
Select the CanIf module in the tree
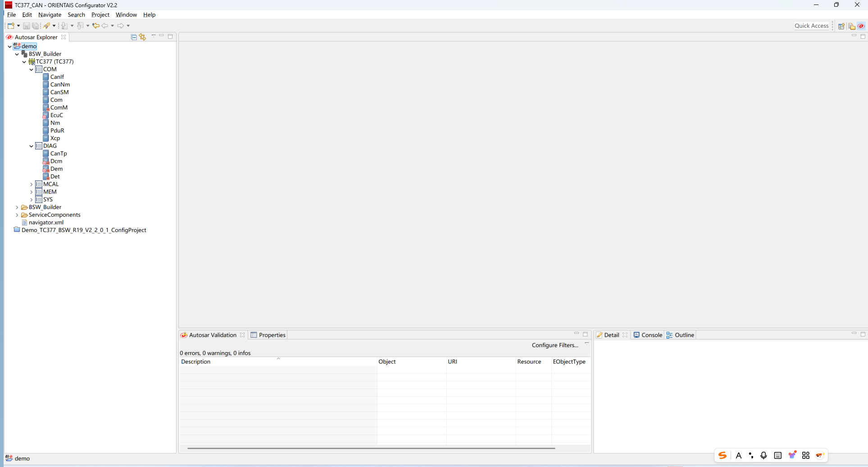click(x=57, y=77)
